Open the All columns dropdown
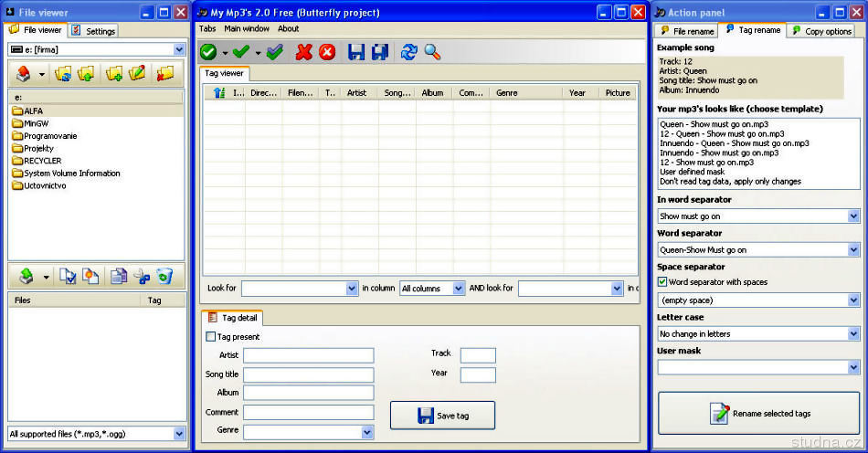Screen dimensions: 868x453 point(458,289)
